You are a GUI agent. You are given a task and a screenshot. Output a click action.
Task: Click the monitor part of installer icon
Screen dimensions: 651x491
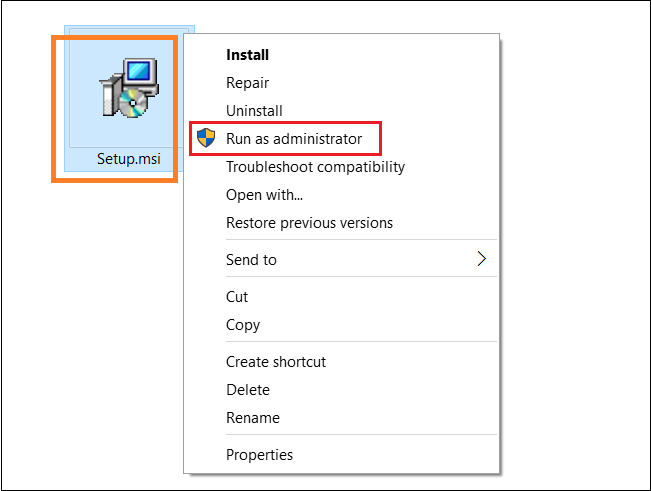coord(141,71)
